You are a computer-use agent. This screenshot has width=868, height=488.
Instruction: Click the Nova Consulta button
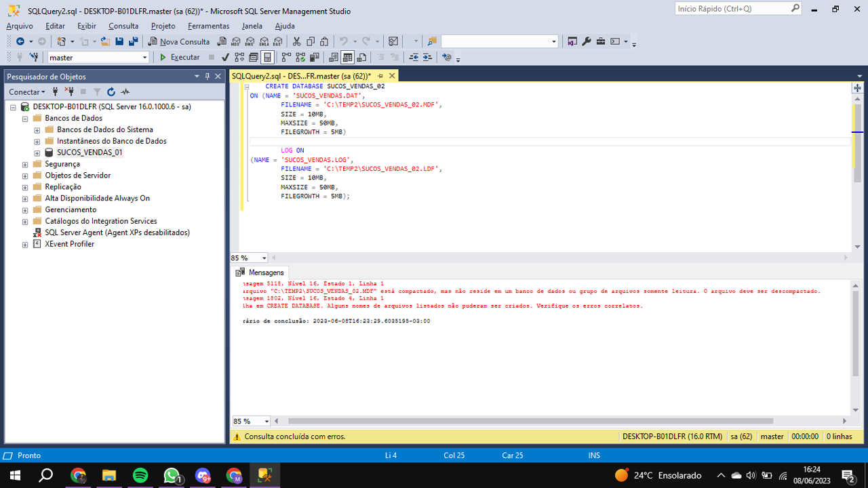(x=180, y=41)
